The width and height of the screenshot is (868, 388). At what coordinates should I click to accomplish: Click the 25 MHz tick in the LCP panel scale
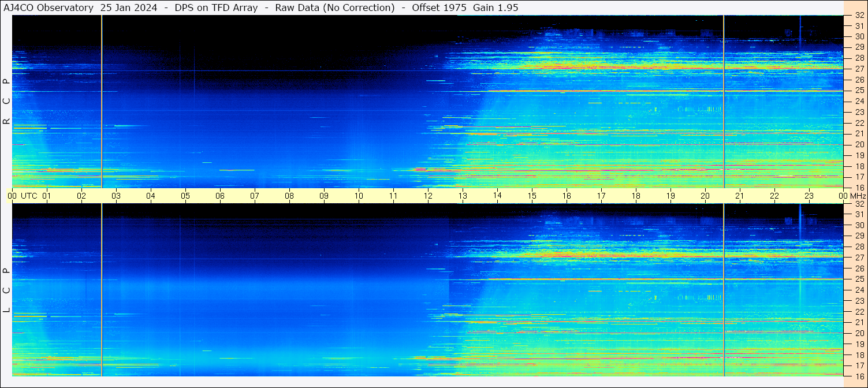click(858, 279)
